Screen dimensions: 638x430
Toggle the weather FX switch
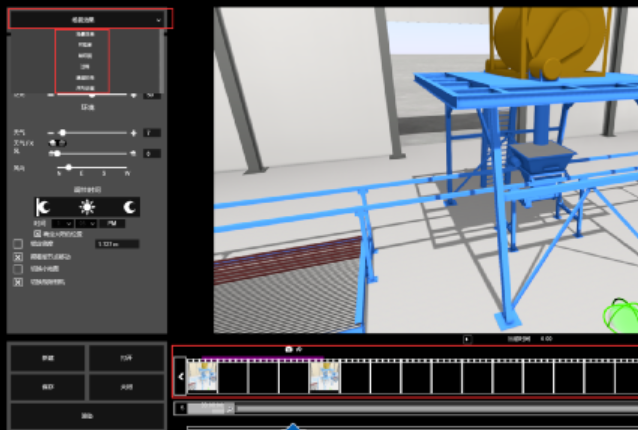pyautogui.click(x=57, y=143)
